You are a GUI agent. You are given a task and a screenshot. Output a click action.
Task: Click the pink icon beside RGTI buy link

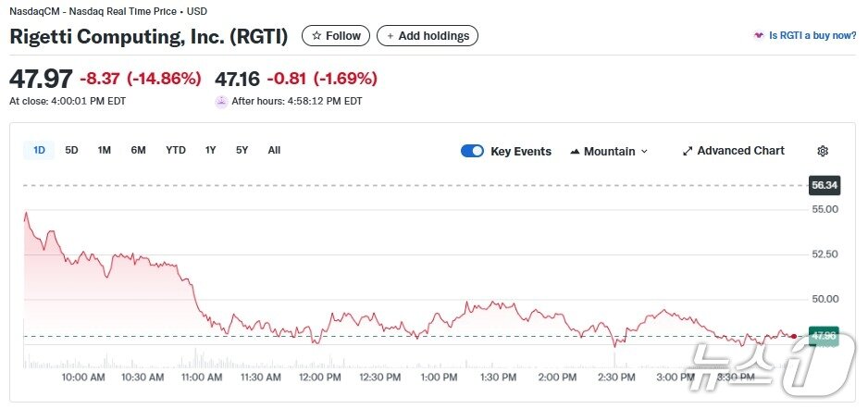(x=760, y=36)
